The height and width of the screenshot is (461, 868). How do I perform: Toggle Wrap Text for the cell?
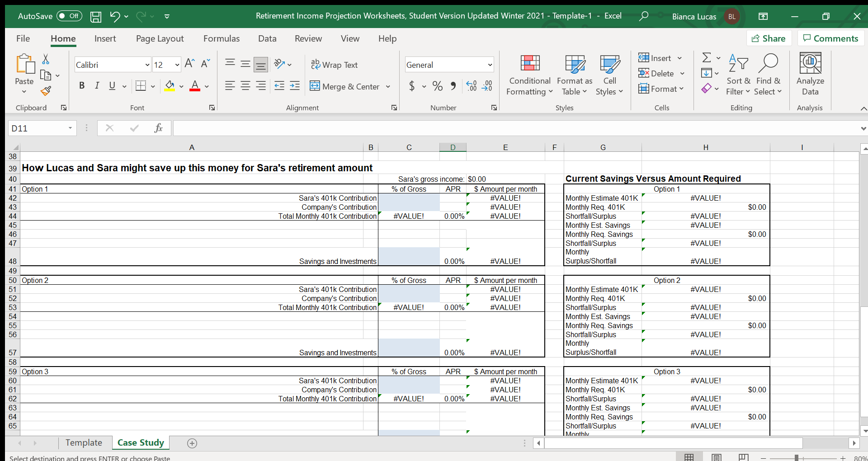(334, 65)
